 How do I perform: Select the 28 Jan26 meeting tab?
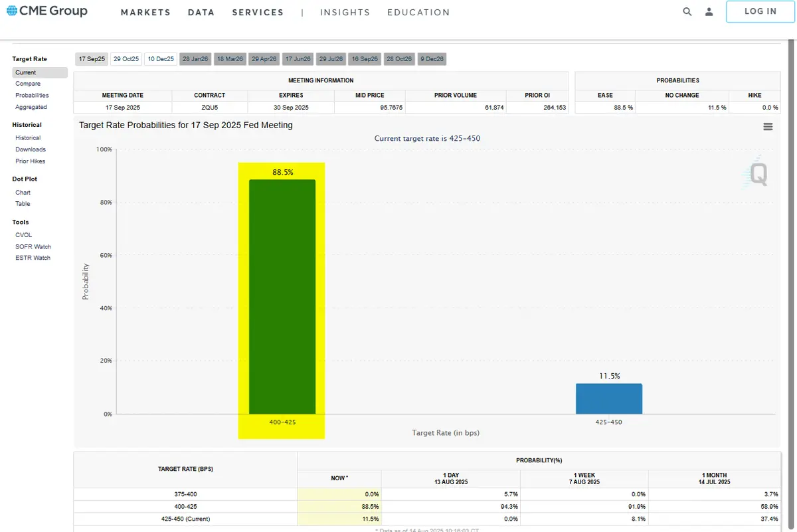(x=195, y=59)
